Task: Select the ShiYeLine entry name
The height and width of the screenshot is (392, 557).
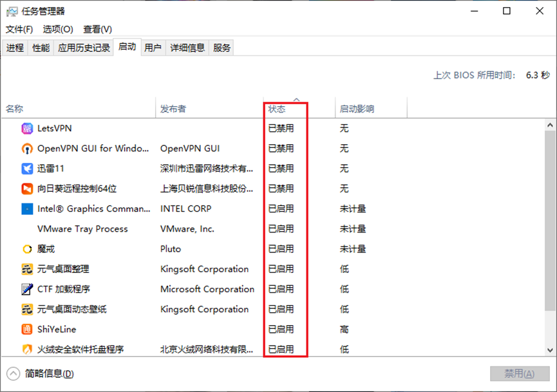Action: click(x=57, y=330)
